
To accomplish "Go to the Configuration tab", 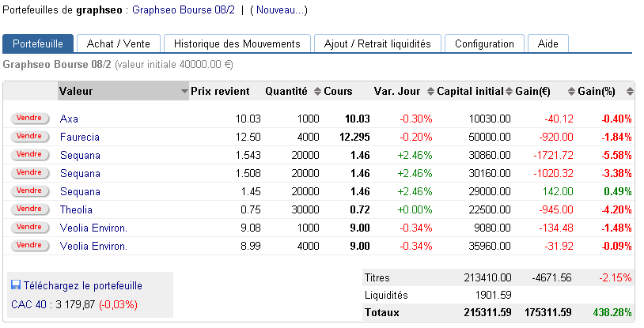I will [x=484, y=44].
